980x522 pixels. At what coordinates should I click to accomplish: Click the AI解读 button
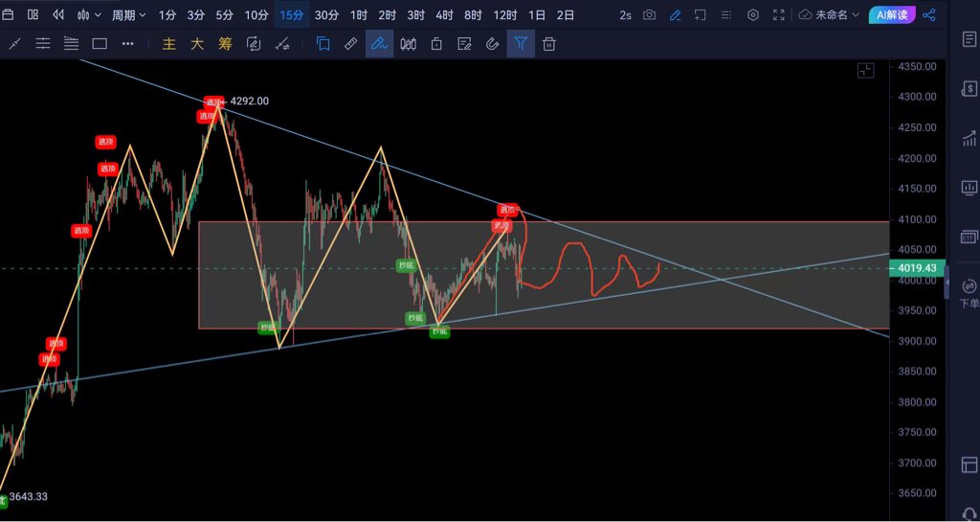point(892,15)
